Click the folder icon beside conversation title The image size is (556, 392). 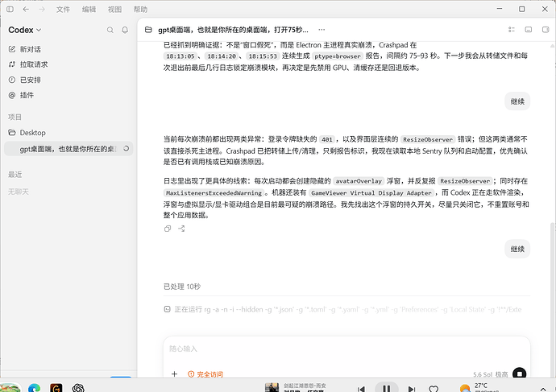[x=148, y=30]
